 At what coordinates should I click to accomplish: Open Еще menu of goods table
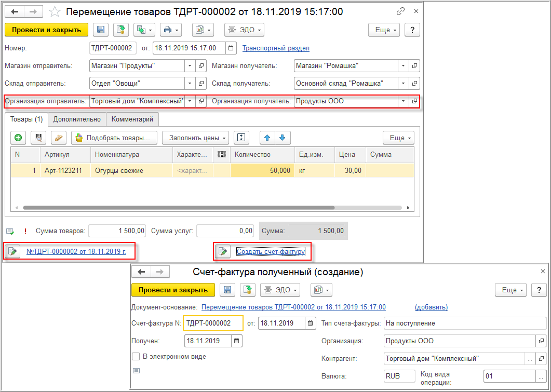[x=398, y=138]
